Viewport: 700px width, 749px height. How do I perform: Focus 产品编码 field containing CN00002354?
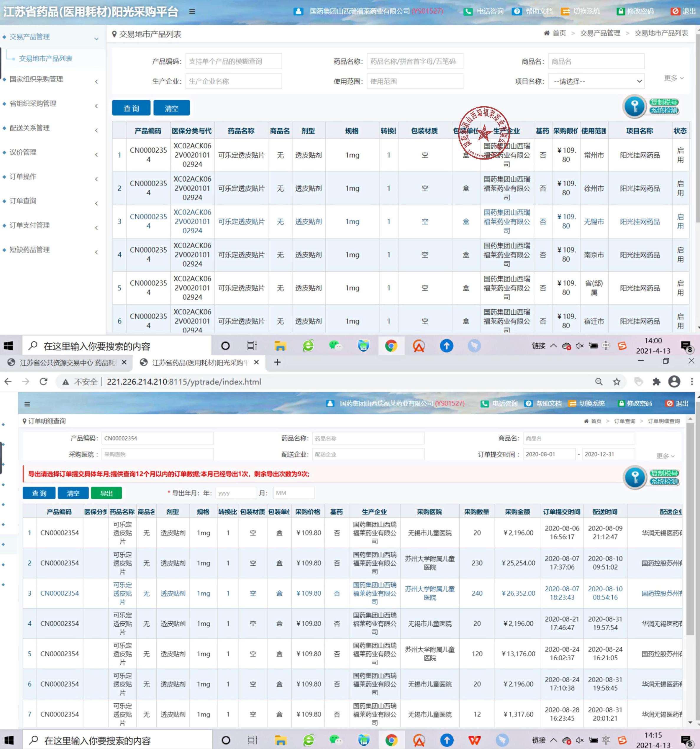pyautogui.click(x=157, y=438)
